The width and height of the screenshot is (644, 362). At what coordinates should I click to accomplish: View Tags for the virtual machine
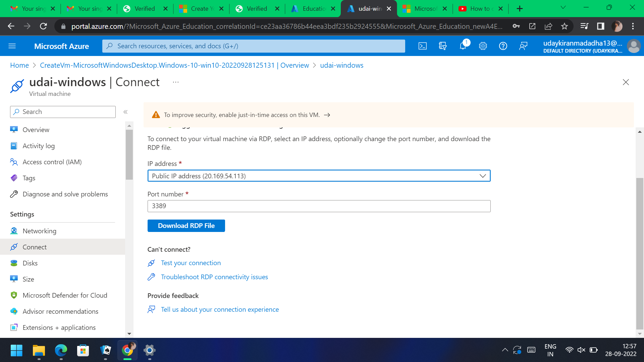click(x=29, y=178)
